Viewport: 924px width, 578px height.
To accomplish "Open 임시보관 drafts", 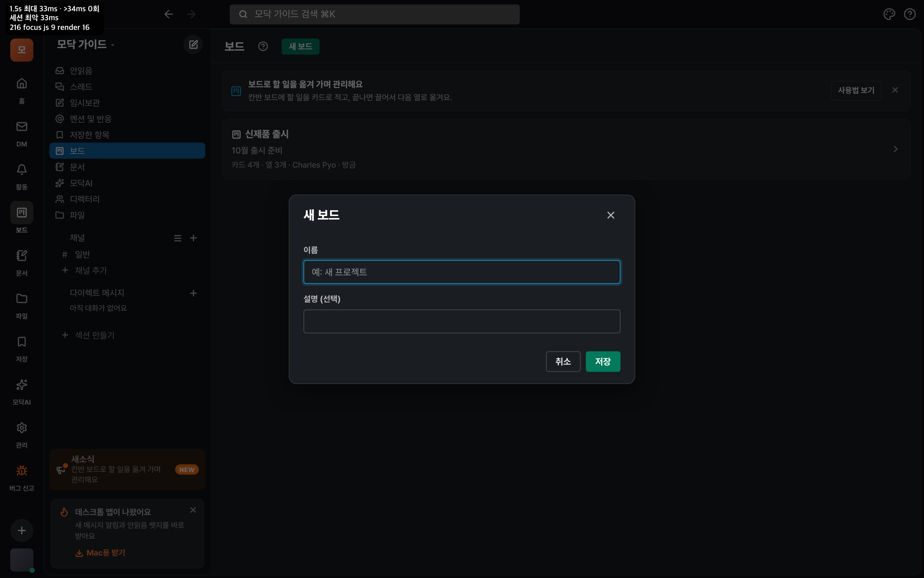I will (x=127, y=103).
